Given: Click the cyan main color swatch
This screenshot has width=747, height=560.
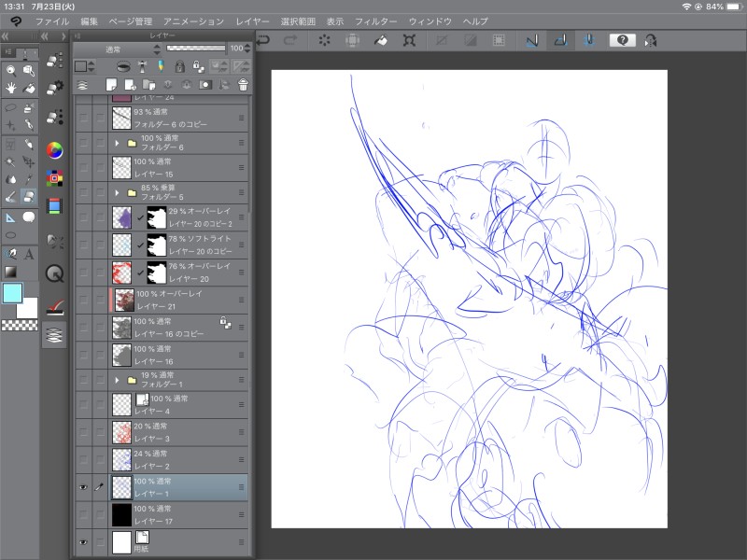Looking at the screenshot, I should pyautogui.click(x=13, y=294).
